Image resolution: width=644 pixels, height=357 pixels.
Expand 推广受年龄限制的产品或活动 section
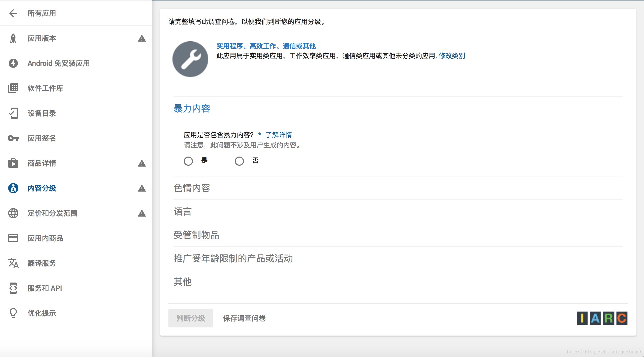click(233, 259)
